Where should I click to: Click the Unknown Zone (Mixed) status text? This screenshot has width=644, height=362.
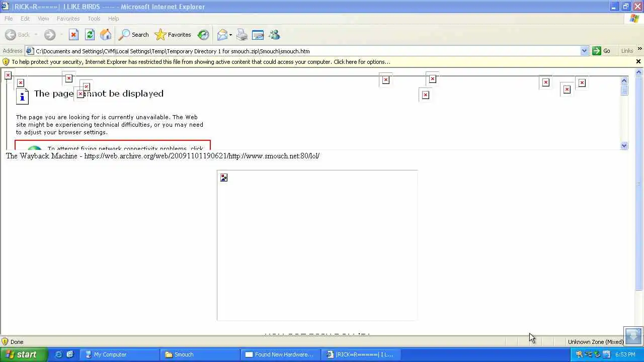point(596,342)
